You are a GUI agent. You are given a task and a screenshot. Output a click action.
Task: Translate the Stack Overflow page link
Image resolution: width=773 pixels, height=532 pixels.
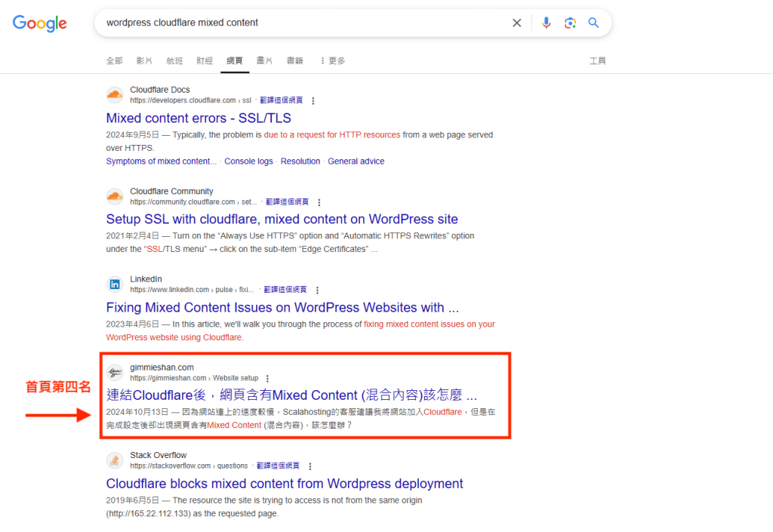[x=278, y=466]
